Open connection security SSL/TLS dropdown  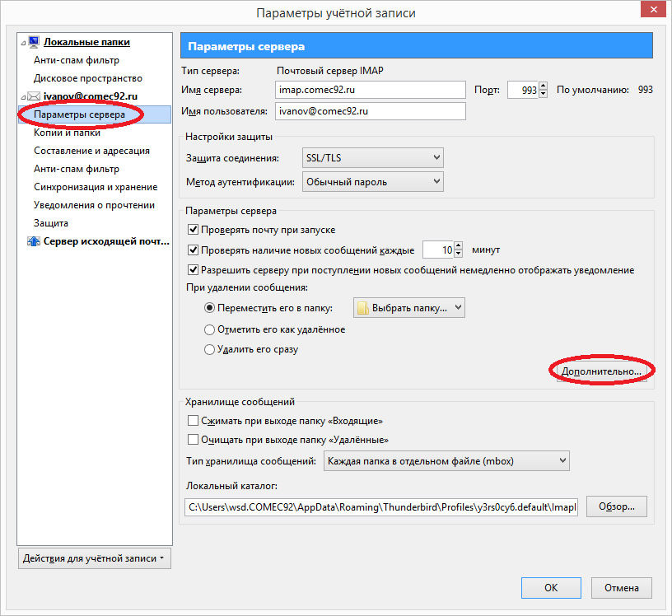point(373,158)
